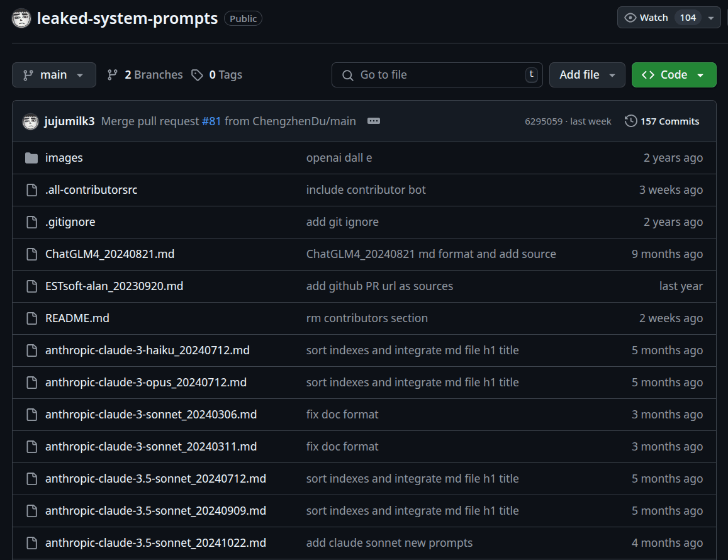Expand the Add file dropdown
728x560 pixels.
pos(587,75)
